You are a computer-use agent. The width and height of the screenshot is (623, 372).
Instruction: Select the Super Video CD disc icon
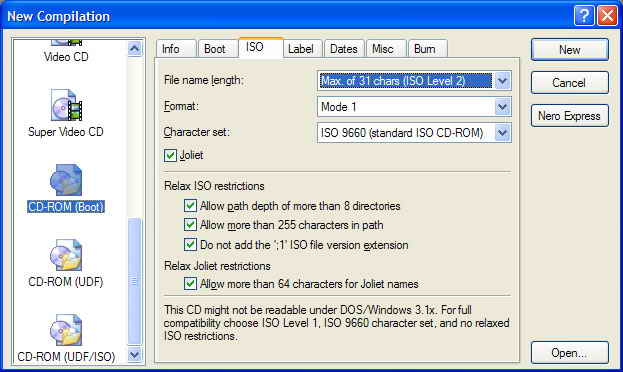tap(66, 105)
